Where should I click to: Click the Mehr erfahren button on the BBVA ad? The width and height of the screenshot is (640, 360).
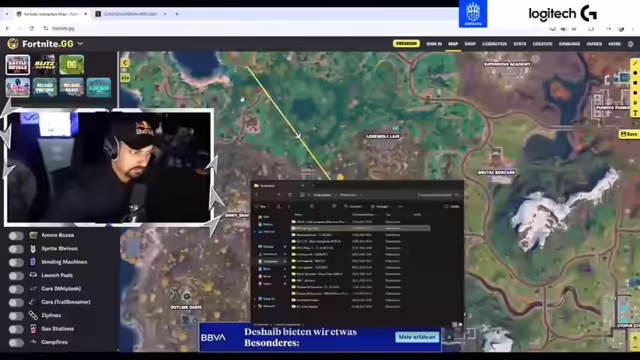(x=417, y=337)
